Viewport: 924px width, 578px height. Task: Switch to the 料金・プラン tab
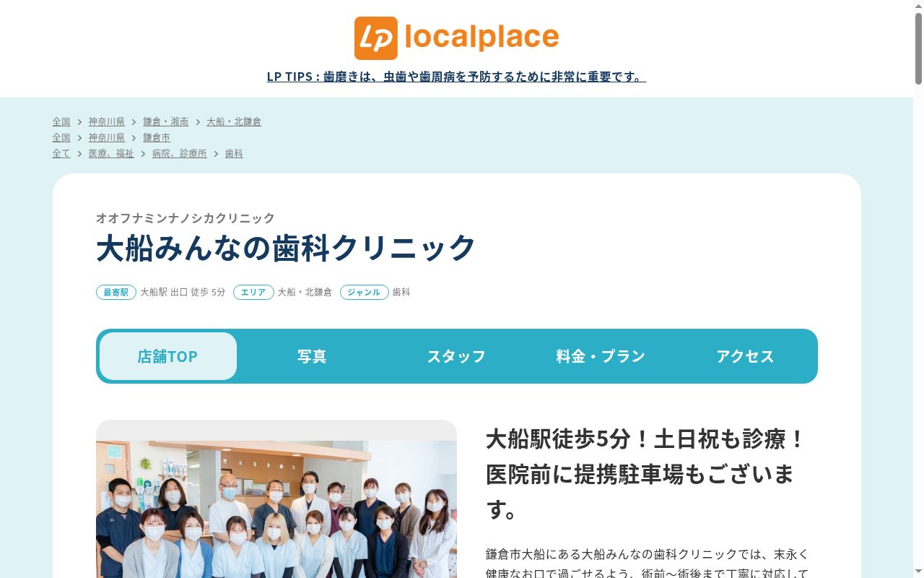[x=601, y=356]
